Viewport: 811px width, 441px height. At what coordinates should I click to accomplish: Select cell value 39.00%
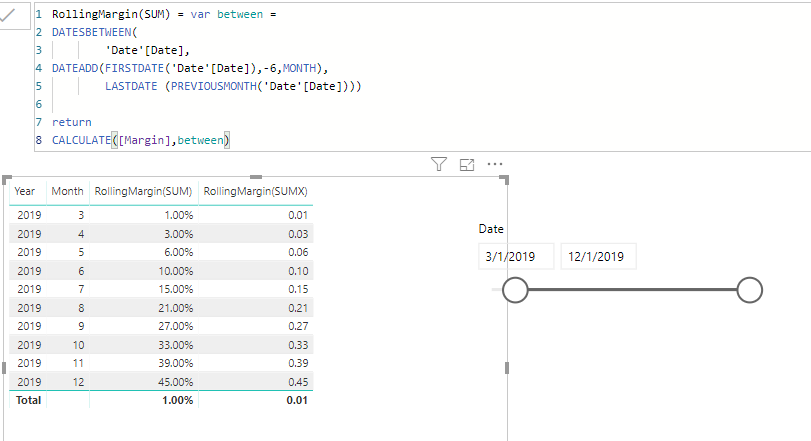[176, 363]
